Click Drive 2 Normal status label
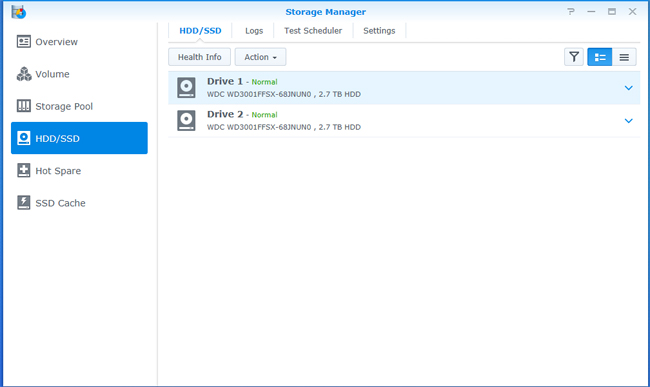This screenshot has width=650, height=387. 264,115
